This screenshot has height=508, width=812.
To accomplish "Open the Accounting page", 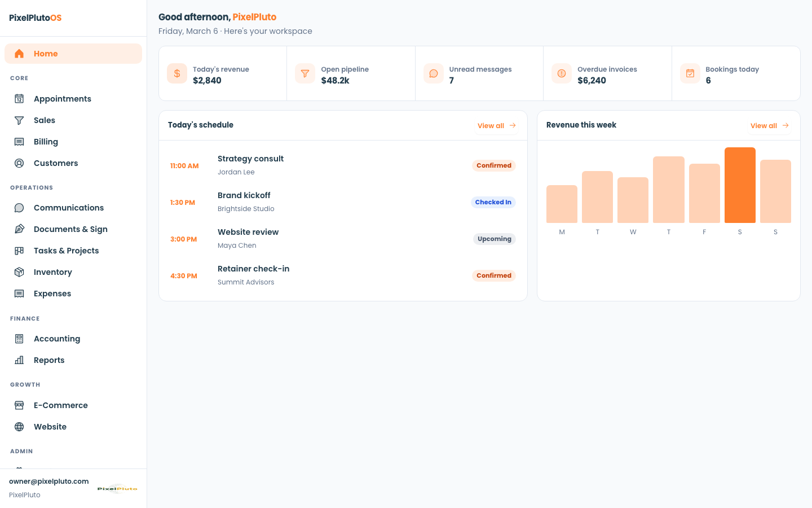I will point(73,339).
